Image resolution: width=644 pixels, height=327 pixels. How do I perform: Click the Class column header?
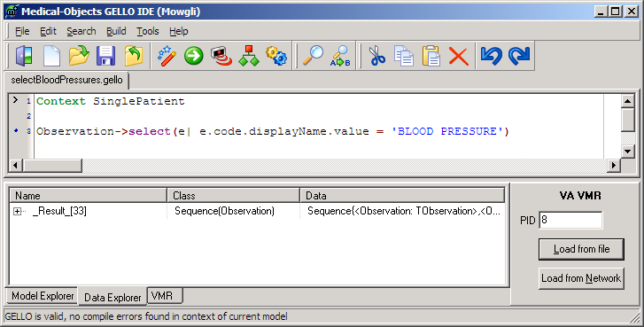(234, 196)
